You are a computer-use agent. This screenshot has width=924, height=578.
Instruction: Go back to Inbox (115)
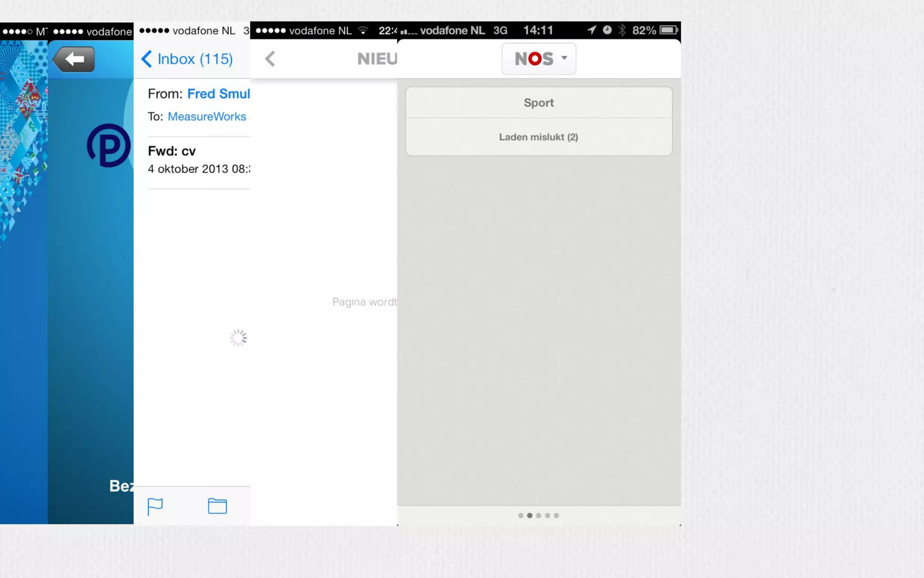click(187, 59)
